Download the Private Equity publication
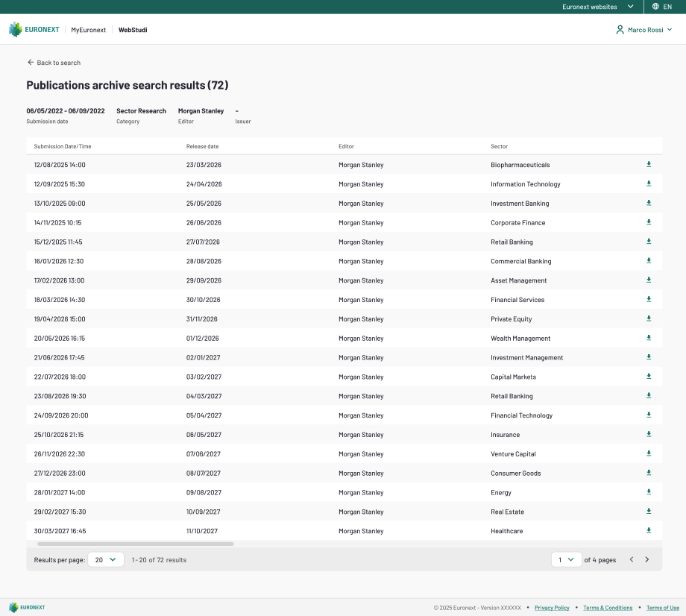The width and height of the screenshot is (686, 616). (649, 318)
